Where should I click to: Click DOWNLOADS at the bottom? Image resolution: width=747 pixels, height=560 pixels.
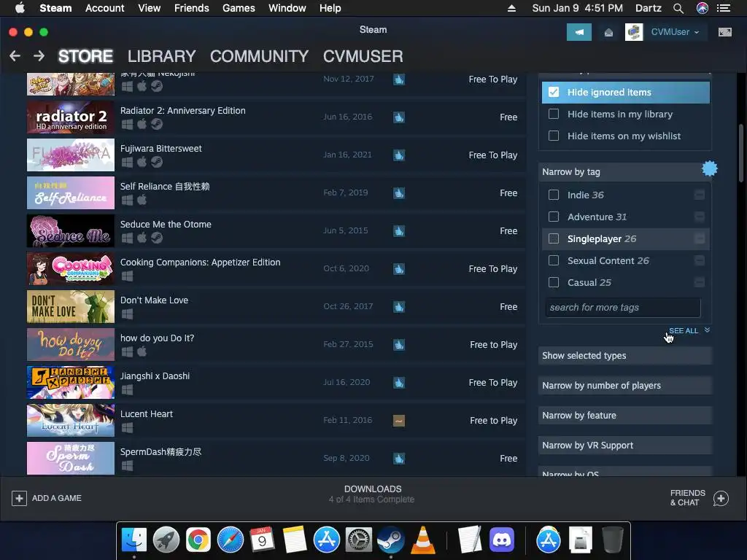pos(373,489)
